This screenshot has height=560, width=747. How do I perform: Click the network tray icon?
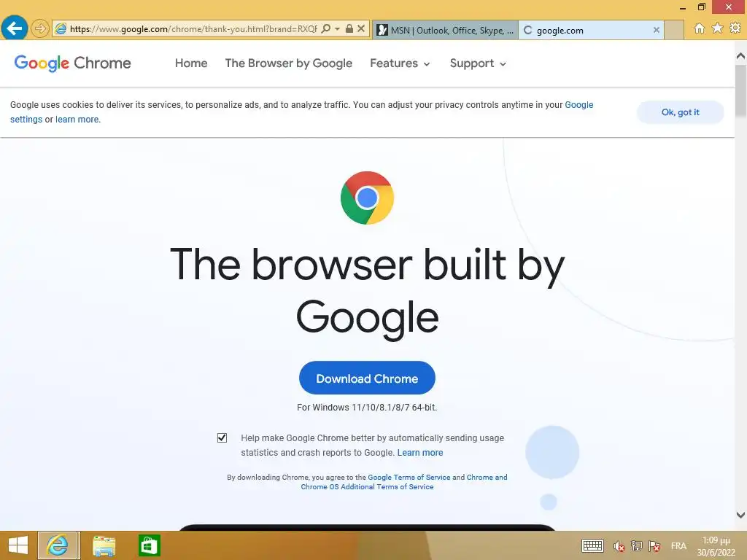click(x=636, y=546)
